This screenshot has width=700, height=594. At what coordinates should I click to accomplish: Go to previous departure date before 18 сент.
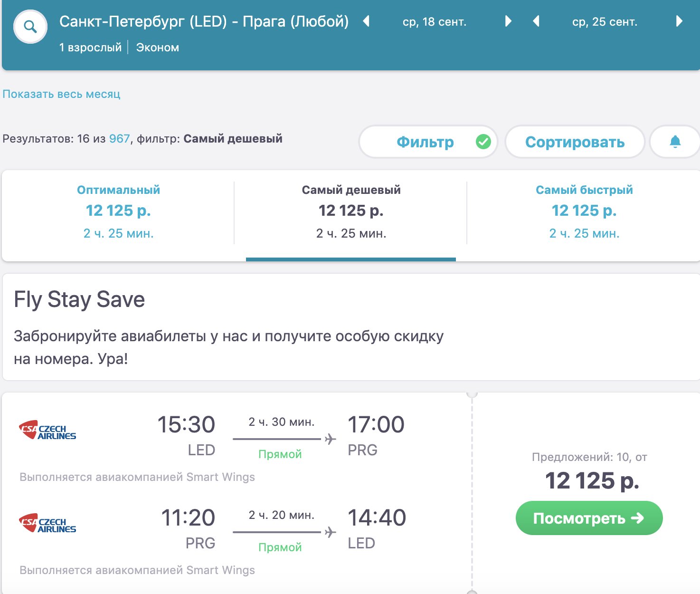point(366,21)
